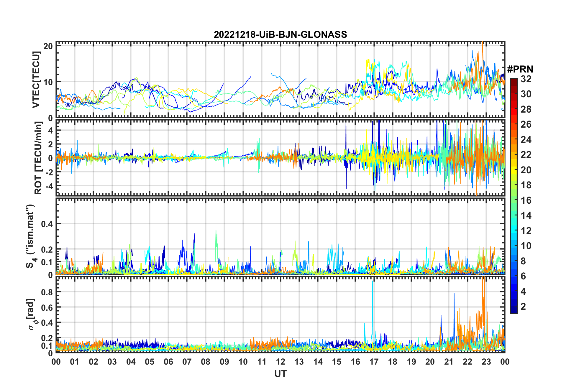Click the S4 ("ism.mat") axis label
This screenshot has height=392, width=561.
tap(30, 236)
